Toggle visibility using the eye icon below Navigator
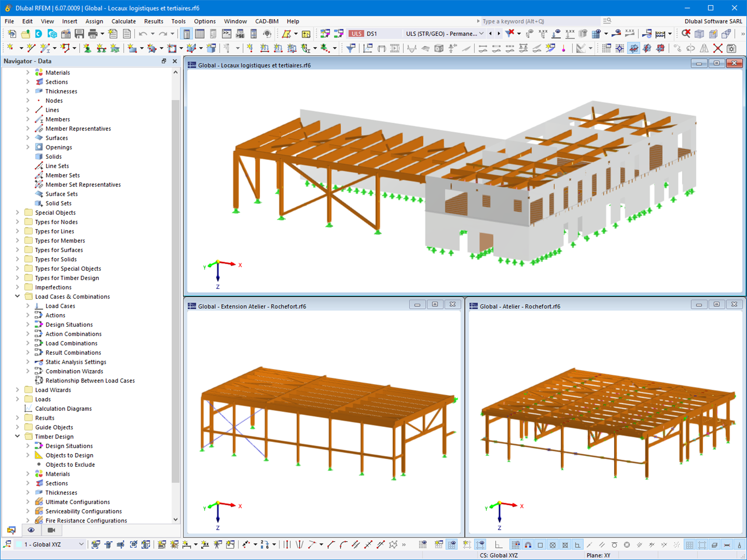Viewport: 747px width, 560px height. (x=31, y=530)
